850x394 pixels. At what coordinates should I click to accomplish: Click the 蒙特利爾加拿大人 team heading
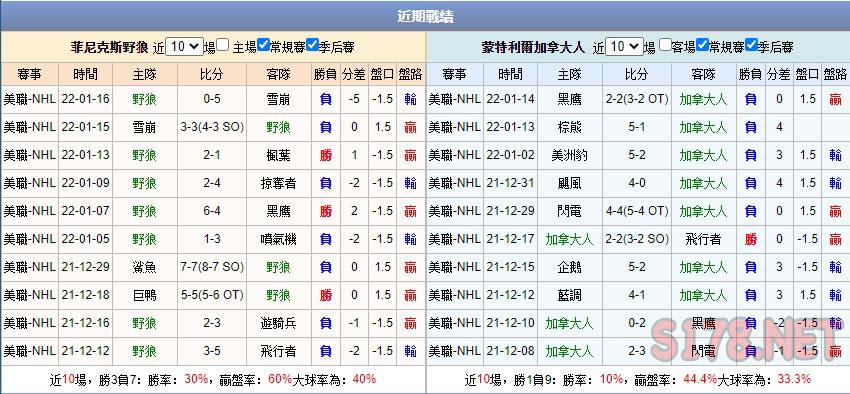[533, 47]
